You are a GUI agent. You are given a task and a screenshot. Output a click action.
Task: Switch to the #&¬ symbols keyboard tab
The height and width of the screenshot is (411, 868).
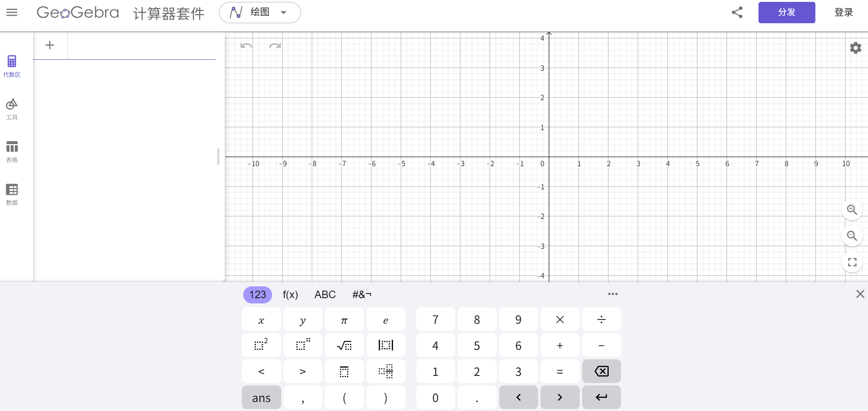click(362, 294)
